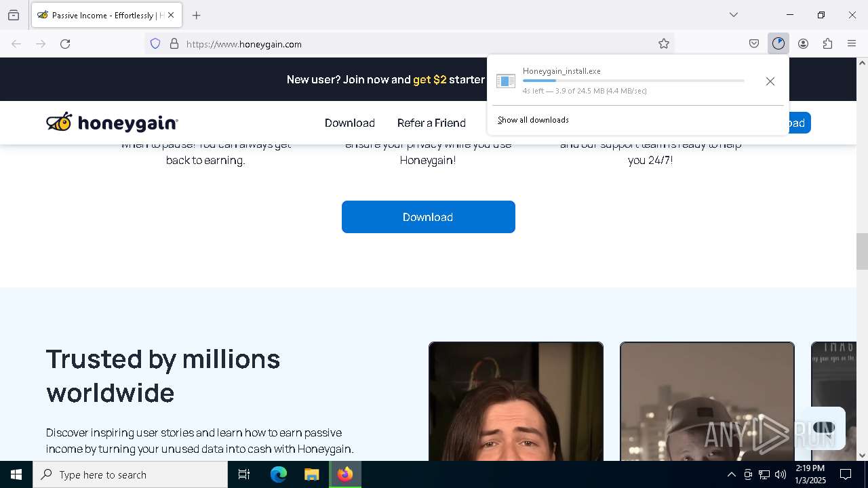Go to Honeygain logo home link
Image resolution: width=868 pixels, height=488 pixels.
[112, 123]
